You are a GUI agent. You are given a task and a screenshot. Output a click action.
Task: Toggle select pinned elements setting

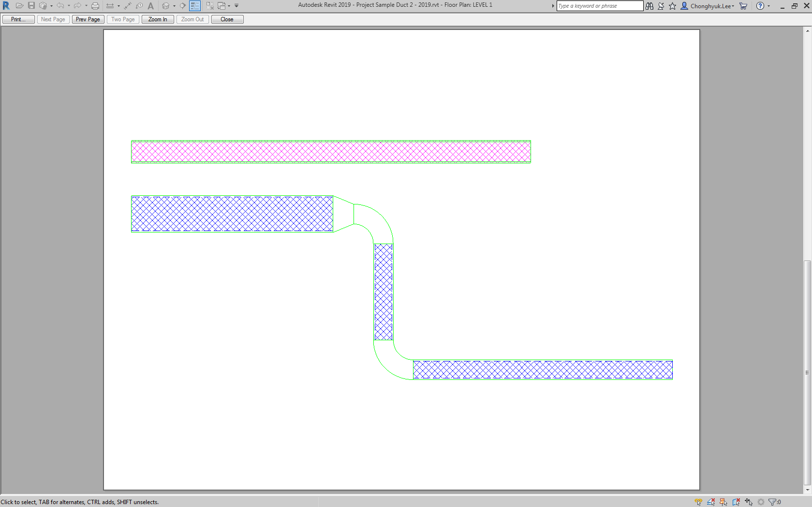tap(723, 502)
